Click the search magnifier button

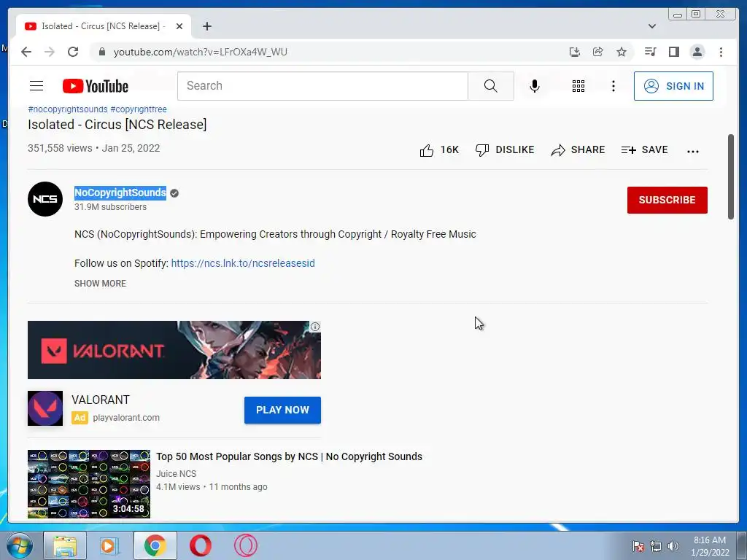pos(491,86)
